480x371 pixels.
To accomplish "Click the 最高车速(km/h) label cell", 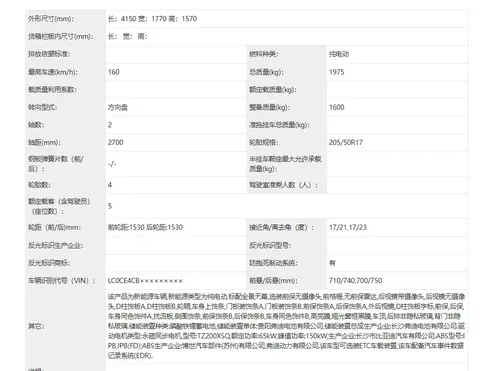I will point(66,72).
